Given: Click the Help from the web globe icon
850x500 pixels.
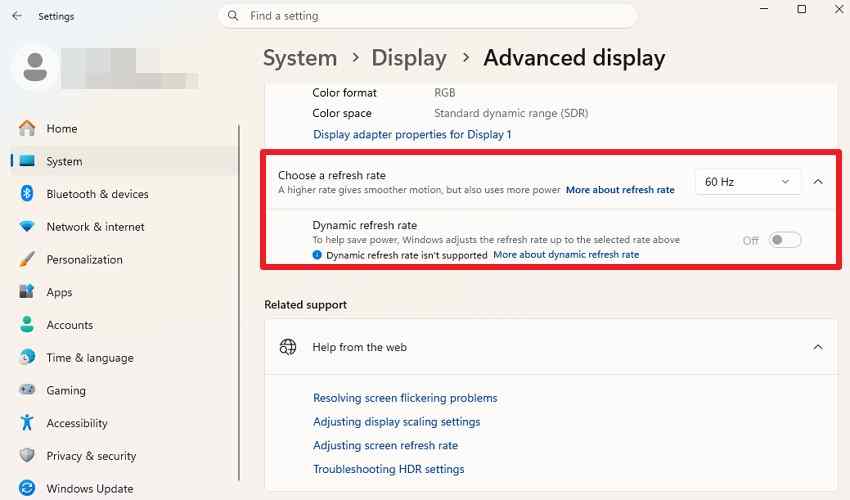Looking at the screenshot, I should pyautogui.click(x=288, y=347).
